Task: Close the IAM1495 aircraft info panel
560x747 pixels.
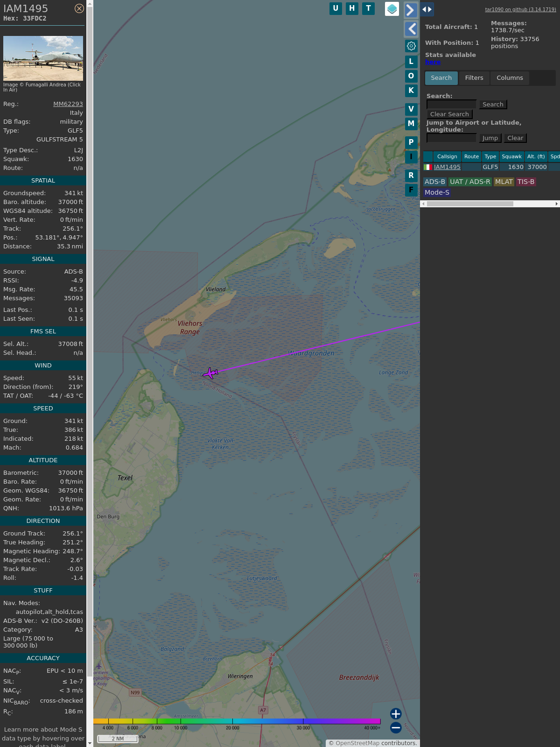Action: [79, 8]
